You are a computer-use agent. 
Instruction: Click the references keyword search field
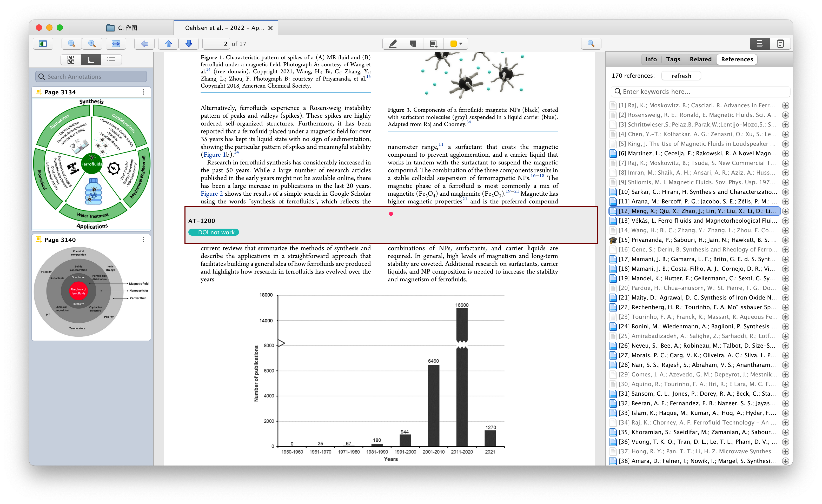(701, 92)
